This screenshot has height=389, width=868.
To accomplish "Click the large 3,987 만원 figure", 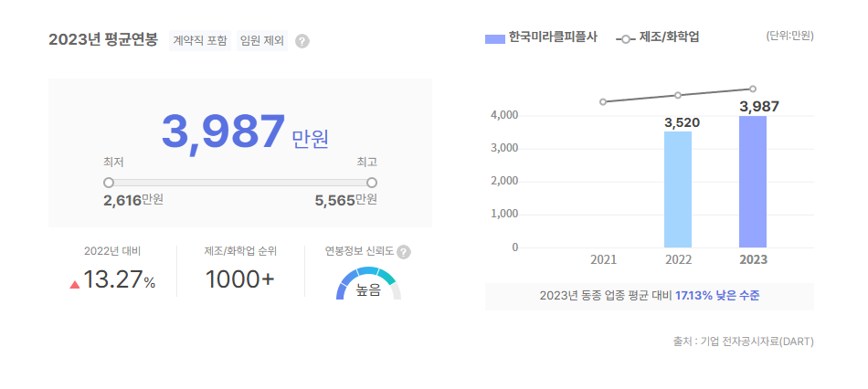I will [245, 132].
